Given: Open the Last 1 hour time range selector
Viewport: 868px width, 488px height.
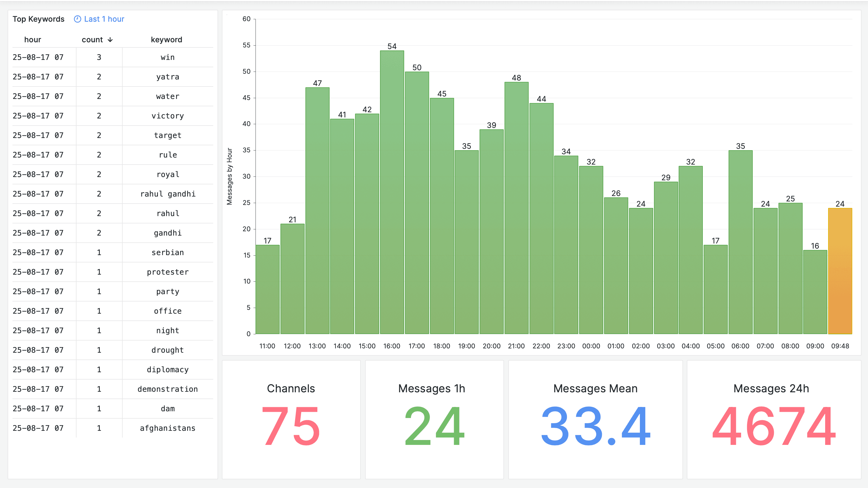Looking at the screenshot, I should (x=104, y=19).
